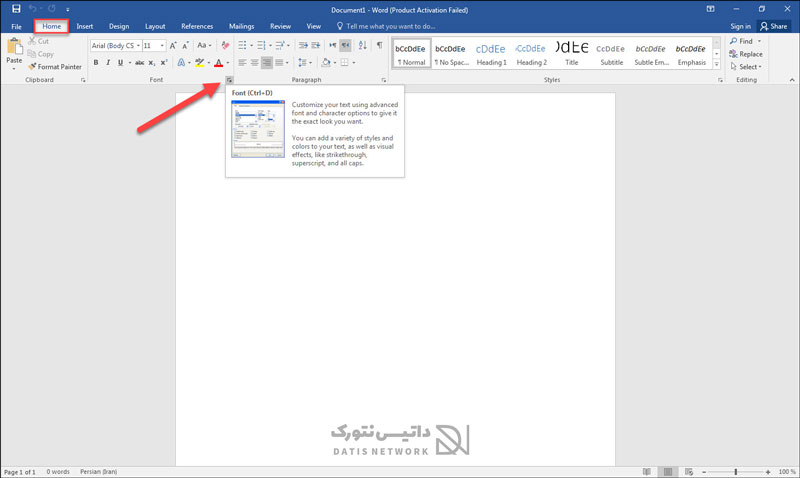
Task: Toggle Show/Hide paragraph marks
Action: coord(380,45)
